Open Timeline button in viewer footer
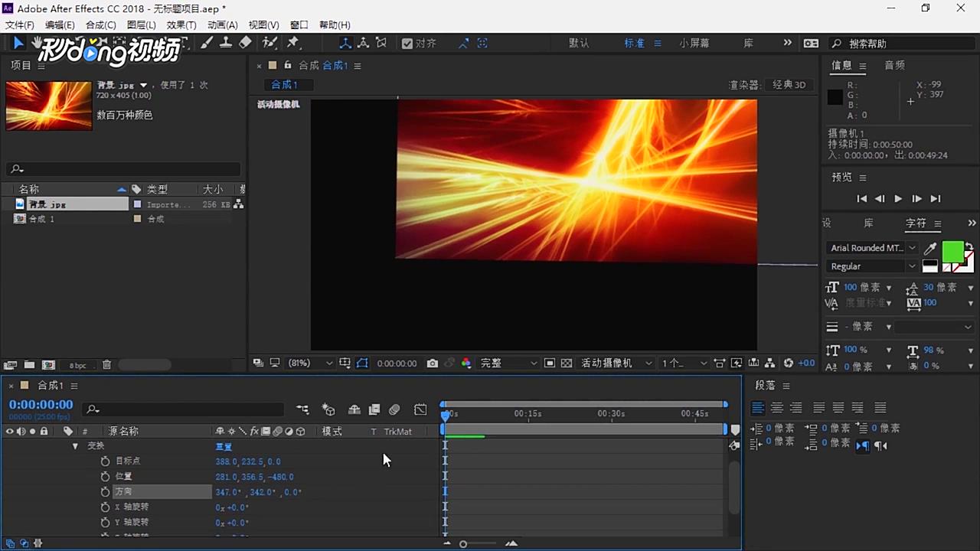Image resolution: width=980 pixels, height=551 pixels. [x=754, y=363]
